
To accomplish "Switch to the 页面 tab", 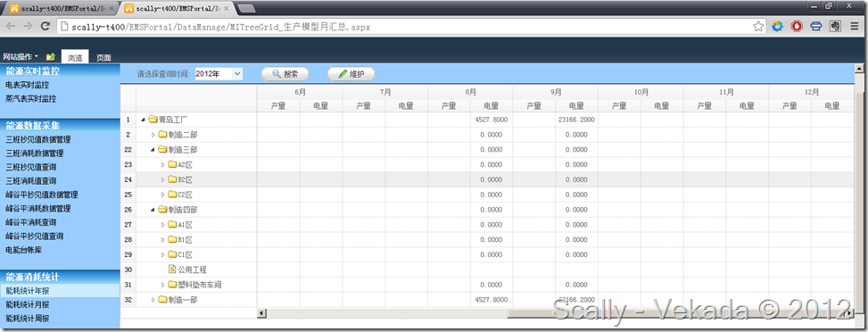I will [x=103, y=57].
